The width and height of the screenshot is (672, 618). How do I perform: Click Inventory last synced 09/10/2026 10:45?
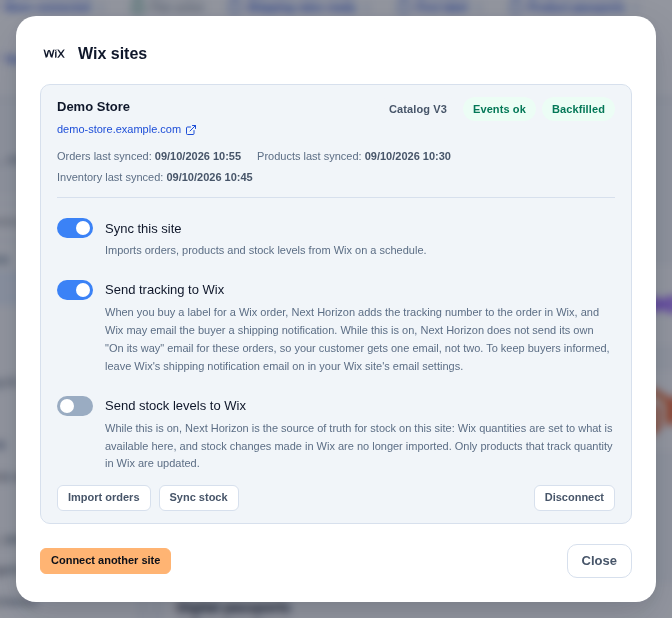pyautogui.click(x=155, y=177)
